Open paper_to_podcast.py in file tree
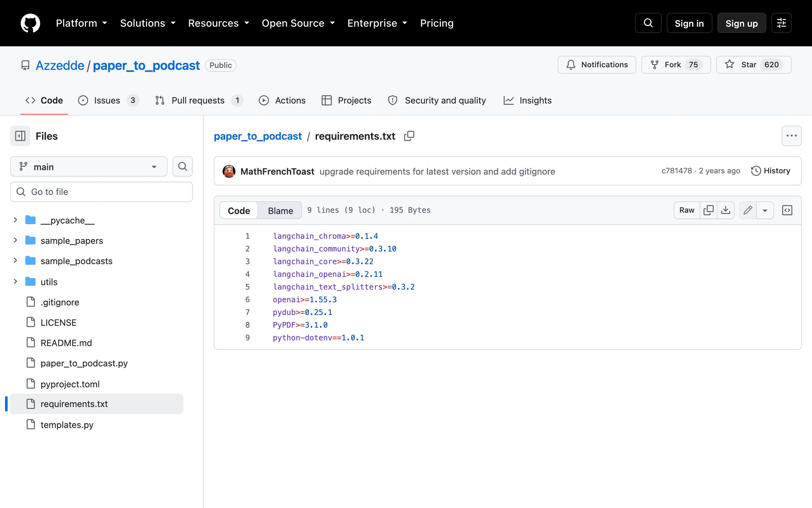 tap(84, 363)
